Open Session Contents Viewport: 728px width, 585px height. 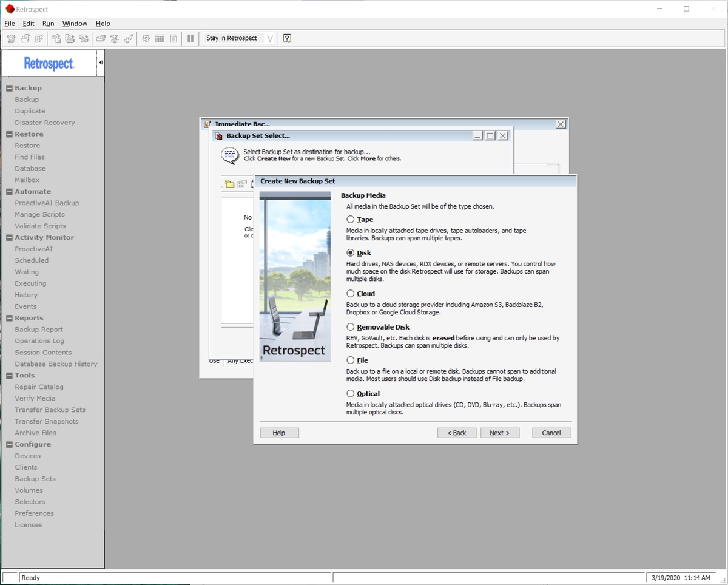coord(43,353)
